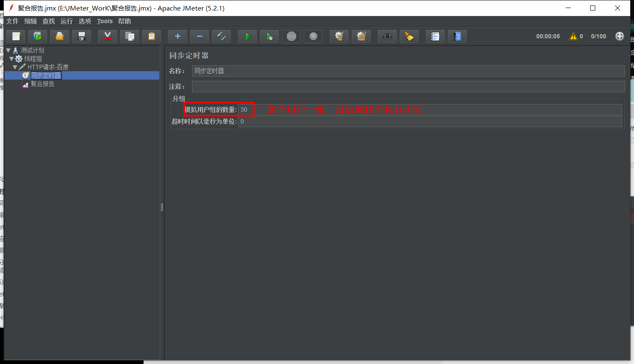This screenshot has width=634, height=364.
Task: Open the 查找 menu
Action: 48,21
